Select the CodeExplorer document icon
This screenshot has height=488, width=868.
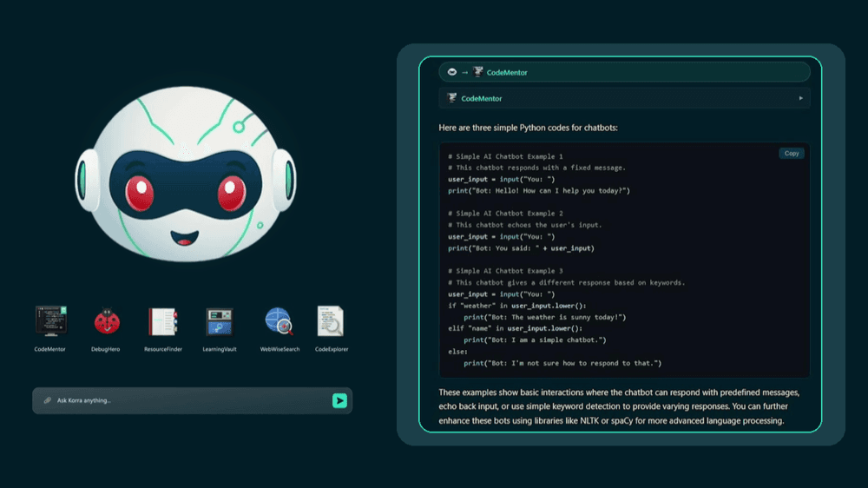click(331, 320)
